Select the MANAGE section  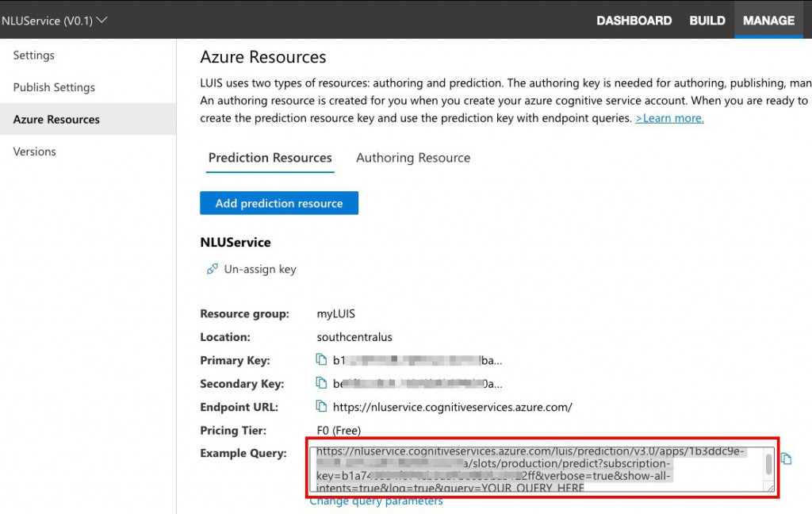point(768,20)
